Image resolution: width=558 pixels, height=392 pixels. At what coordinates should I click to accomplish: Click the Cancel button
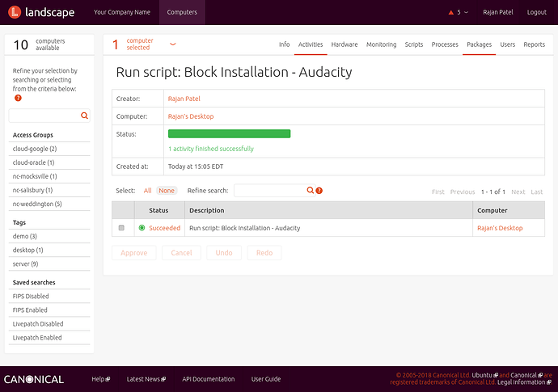(181, 252)
